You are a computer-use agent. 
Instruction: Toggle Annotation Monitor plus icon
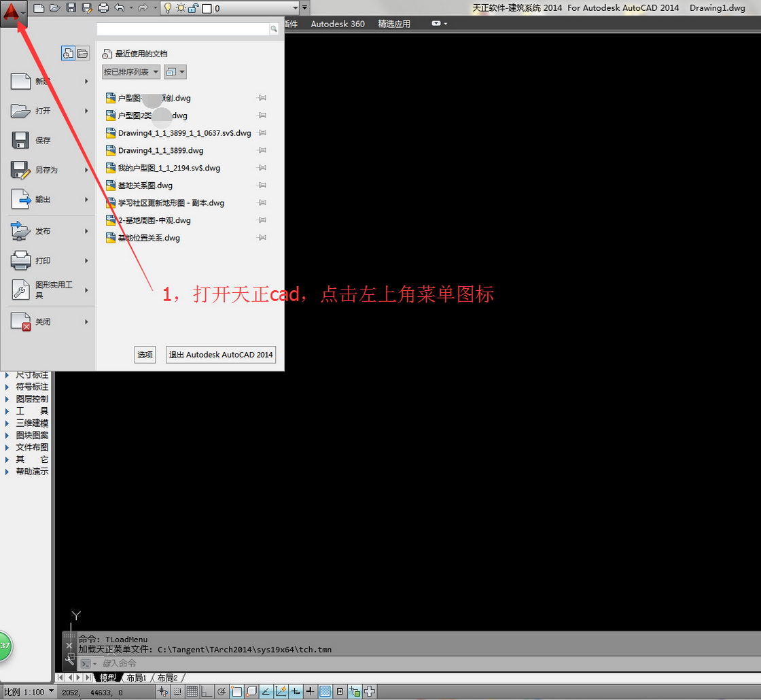[x=370, y=691]
